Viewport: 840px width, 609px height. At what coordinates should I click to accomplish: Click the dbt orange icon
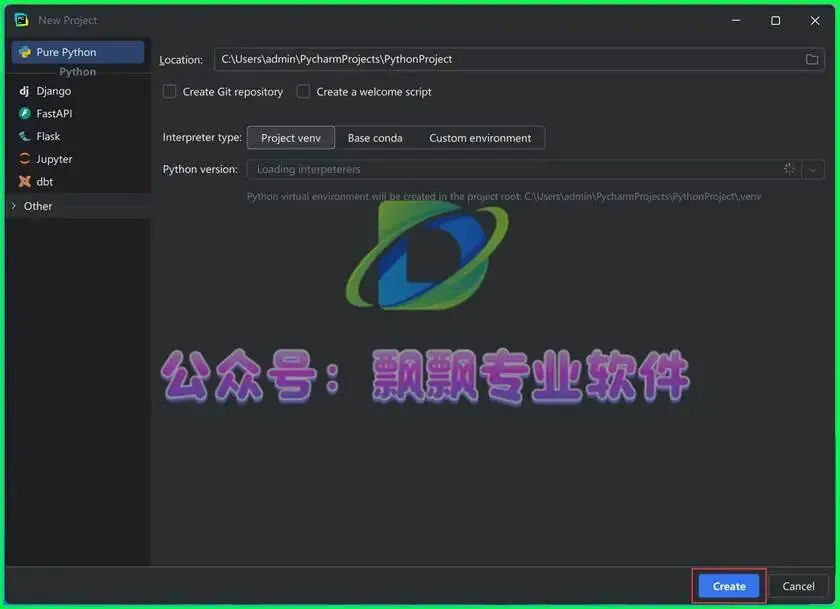click(25, 182)
